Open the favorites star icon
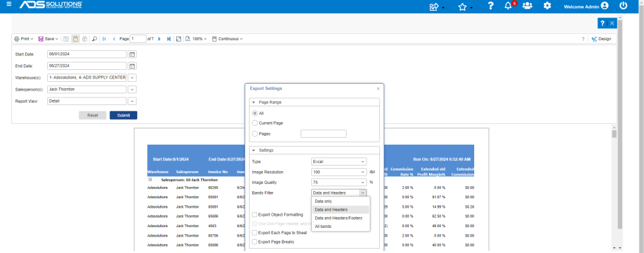644x253 pixels. (x=462, y=6)
